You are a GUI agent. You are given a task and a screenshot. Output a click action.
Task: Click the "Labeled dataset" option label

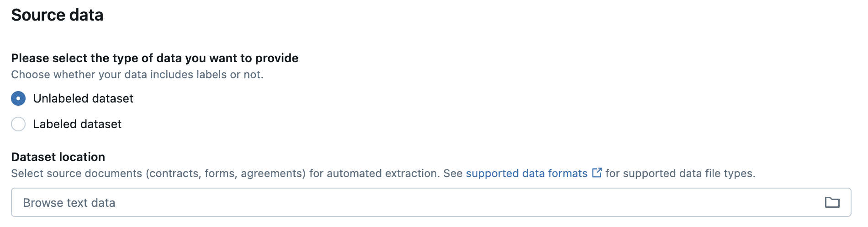tap(77, 124)
